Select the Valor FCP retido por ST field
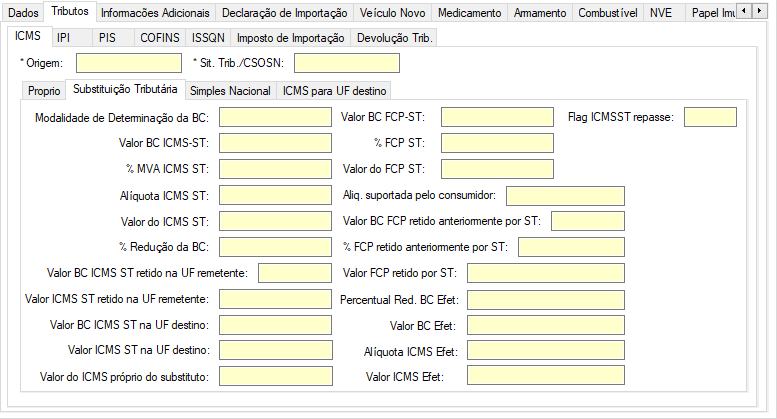Image resolution: width=777 pixels, height=419 pixels. [546, 273]
